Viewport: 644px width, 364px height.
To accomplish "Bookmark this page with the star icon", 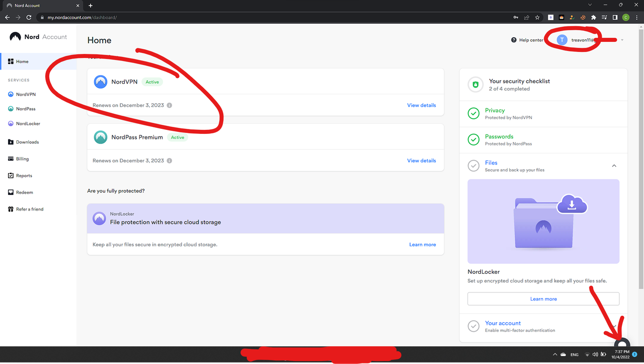I will point(537,17).
